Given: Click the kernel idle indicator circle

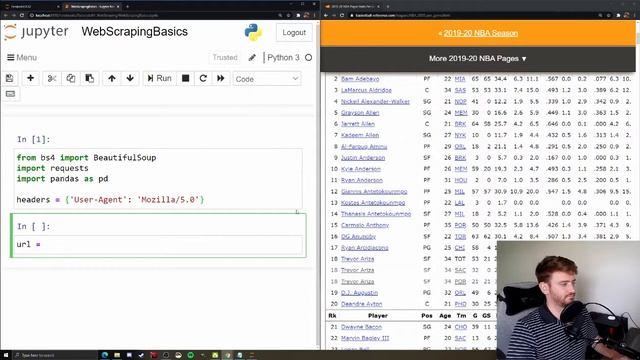Looking at the screenshot, I should [x=309, y=58].
